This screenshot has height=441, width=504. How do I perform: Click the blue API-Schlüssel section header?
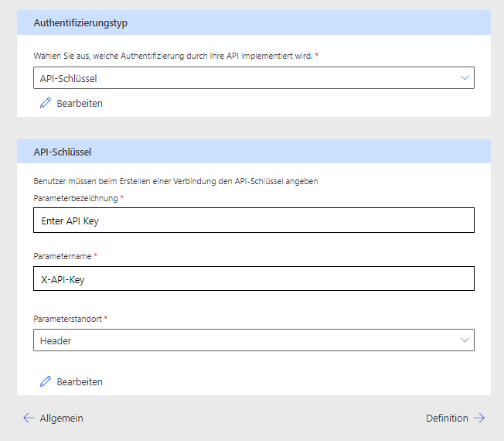[63, 152]
